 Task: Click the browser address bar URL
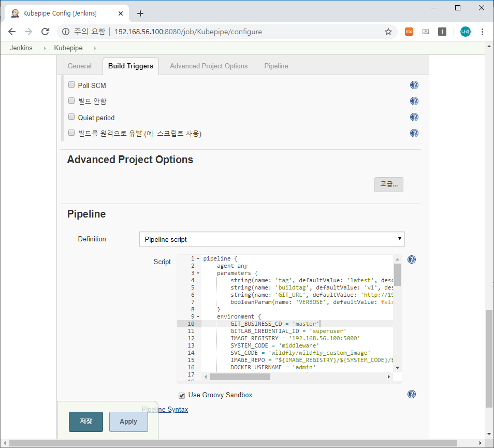[188, 32]
